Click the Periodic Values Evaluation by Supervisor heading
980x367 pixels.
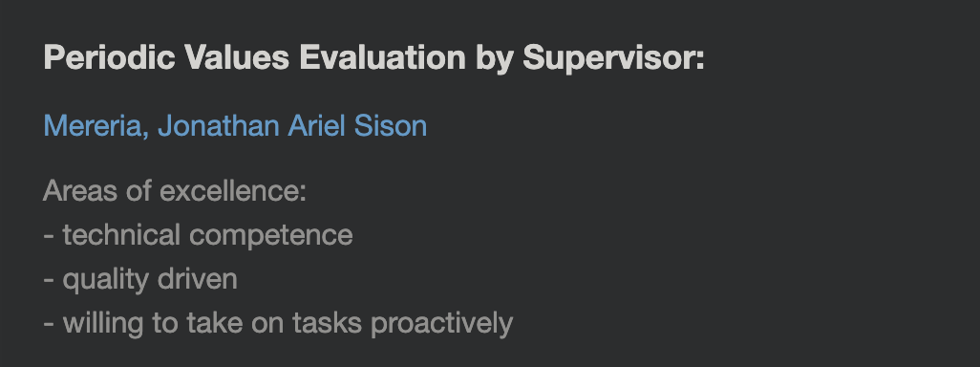[373, 58]
